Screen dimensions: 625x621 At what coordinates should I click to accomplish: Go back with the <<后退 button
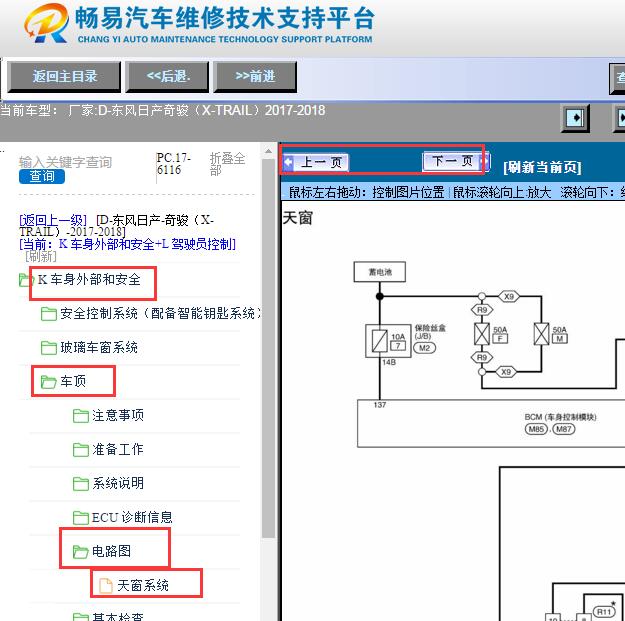167,77
